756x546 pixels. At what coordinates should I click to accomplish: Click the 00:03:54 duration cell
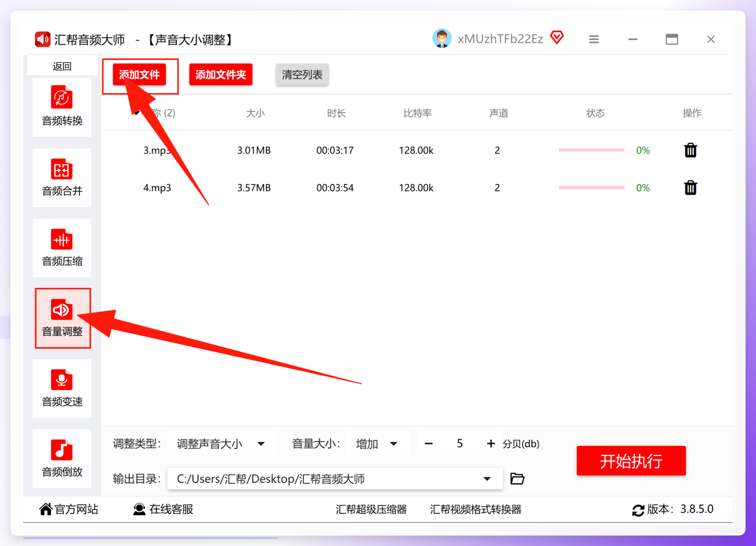click(335, 188)
